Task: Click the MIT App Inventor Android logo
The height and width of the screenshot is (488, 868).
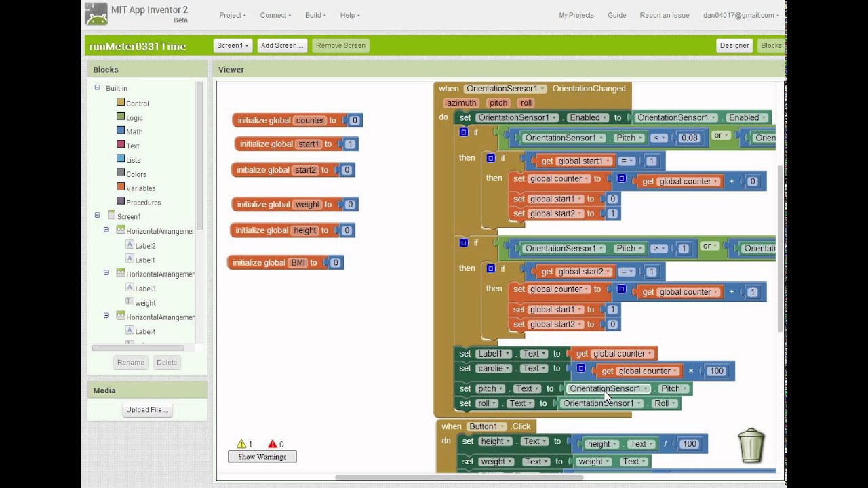Action: (x=96, y=14)
